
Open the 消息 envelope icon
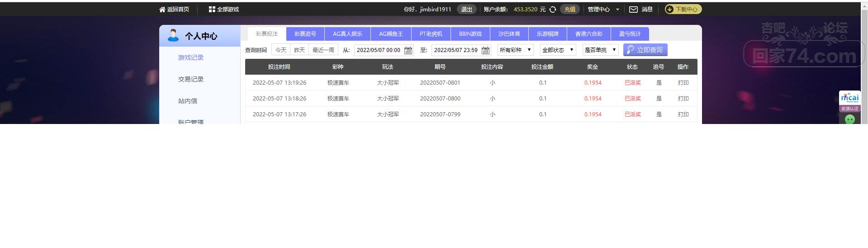coord(634,9)
